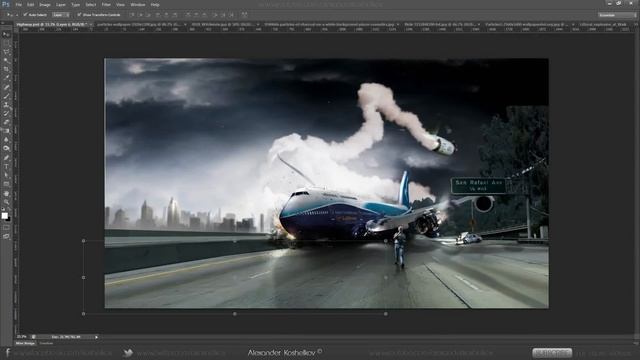Open the Window menu
This screenshot has width=640, height=360.
138,5
